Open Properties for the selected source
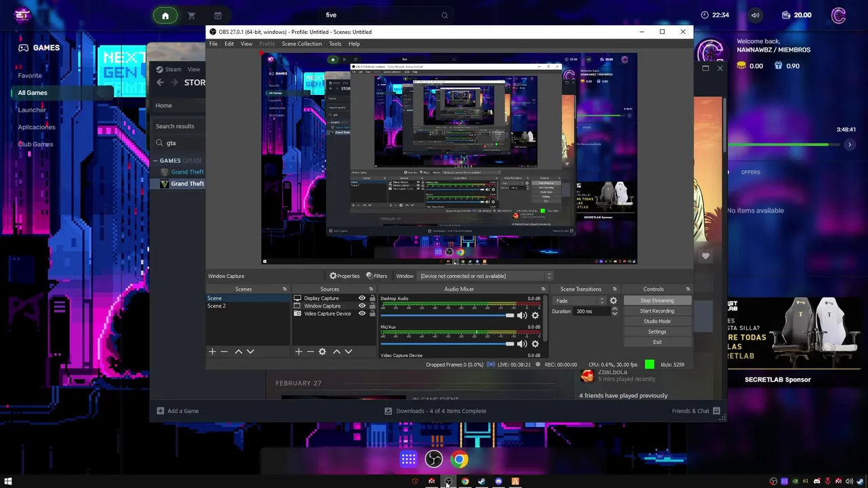 point(344,276)
